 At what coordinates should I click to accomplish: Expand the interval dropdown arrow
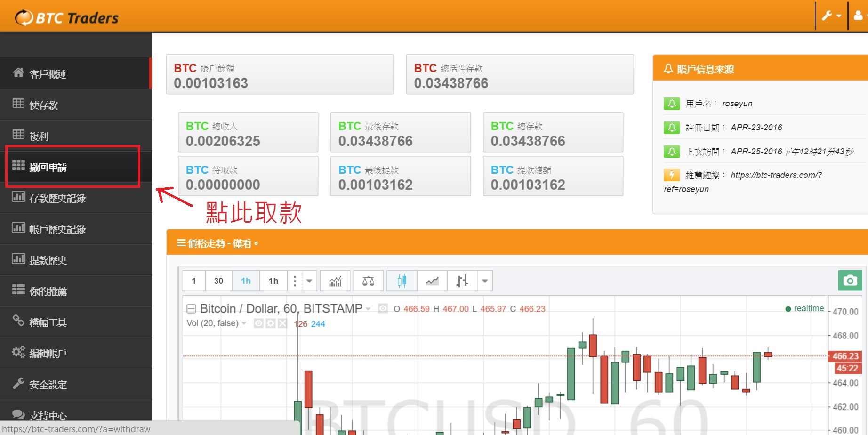309,281
